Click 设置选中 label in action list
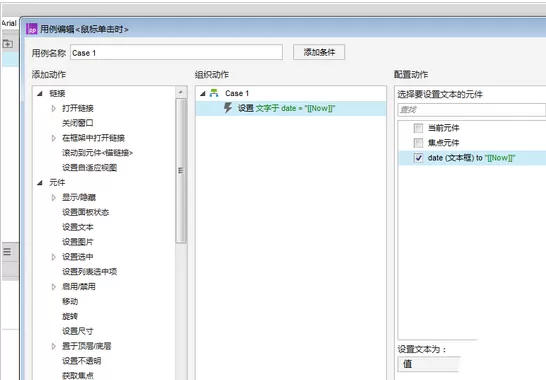 (78, 257)
